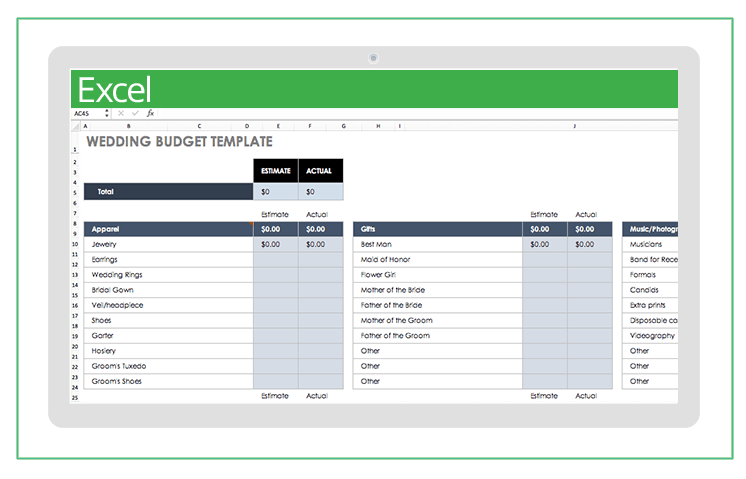Viewport: 746px width, 479px height.
Task: Select the Apparel section header
Action: coord(168,229)
